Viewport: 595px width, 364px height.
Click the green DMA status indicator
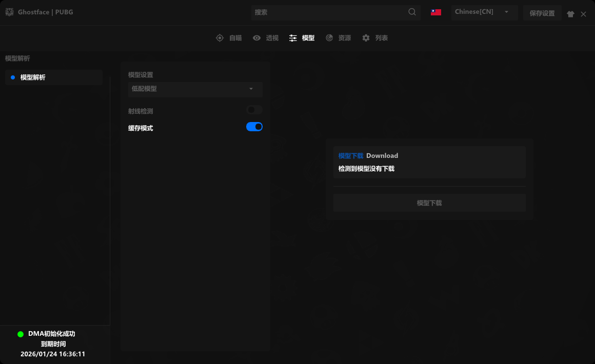tap(21, 334)
